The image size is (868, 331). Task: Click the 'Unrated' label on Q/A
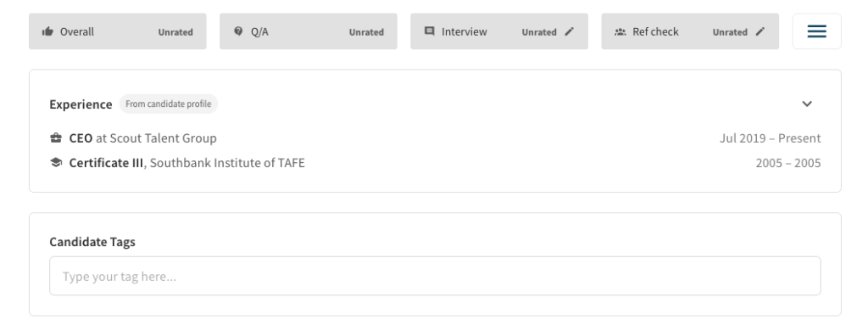[x=366, y=32]
